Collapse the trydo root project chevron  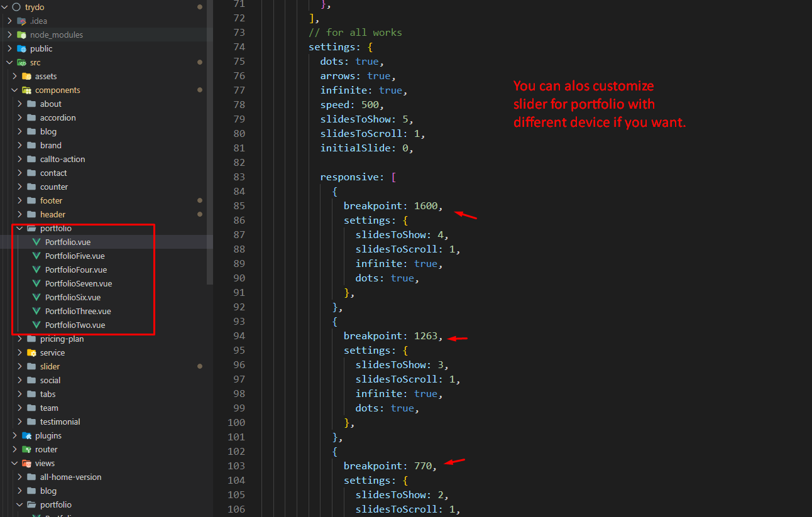(5, 7)
